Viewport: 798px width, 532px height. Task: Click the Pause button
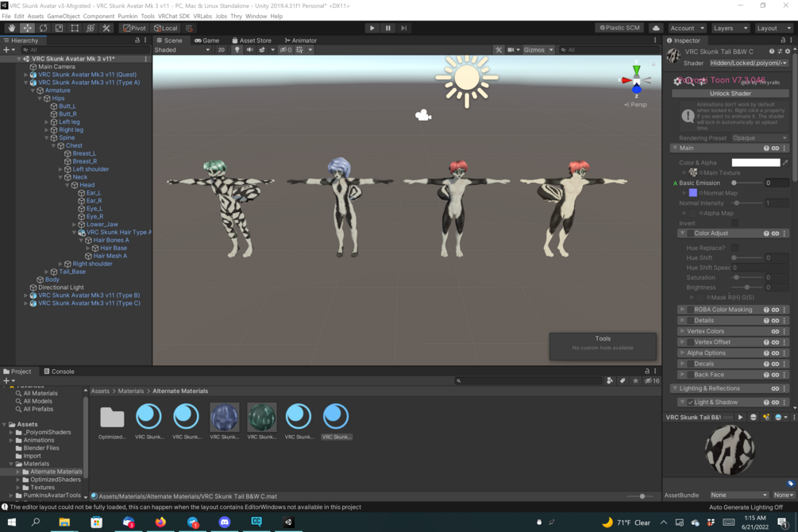click(387, 28)
